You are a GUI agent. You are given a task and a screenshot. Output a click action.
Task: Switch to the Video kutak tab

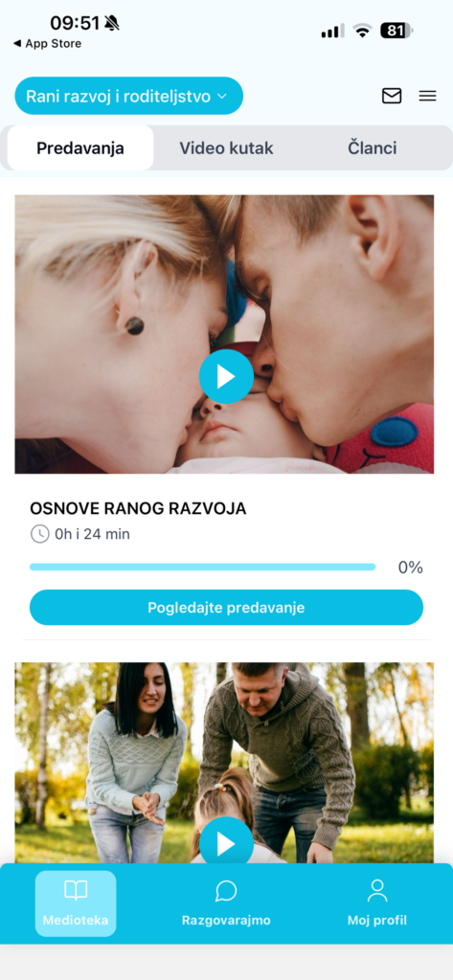click(226, 148)
